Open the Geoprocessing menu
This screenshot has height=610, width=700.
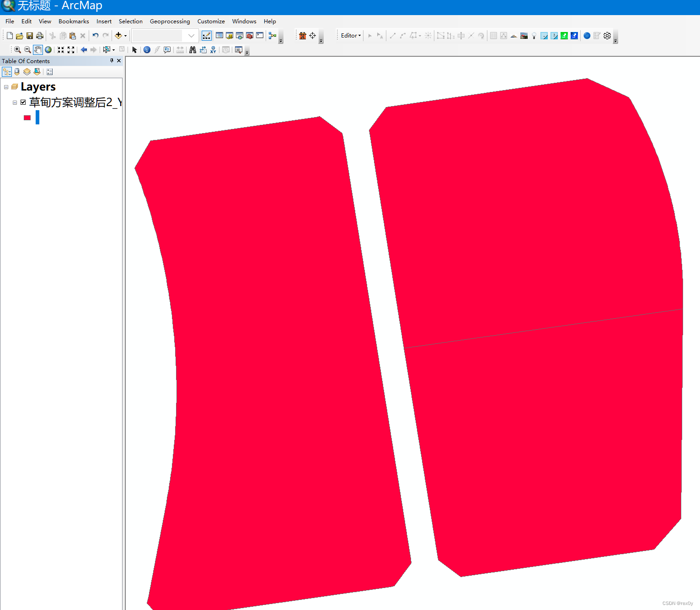tap(170, 21)
